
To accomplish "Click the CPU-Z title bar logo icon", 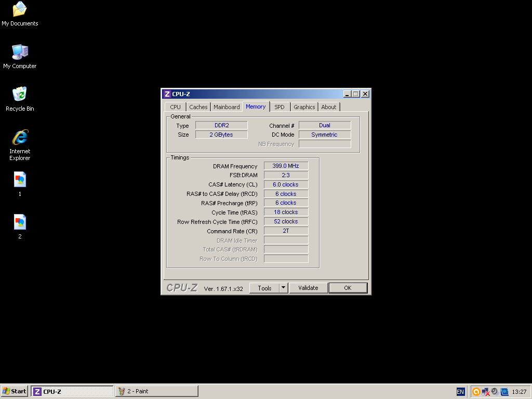I will pos(167,94).
